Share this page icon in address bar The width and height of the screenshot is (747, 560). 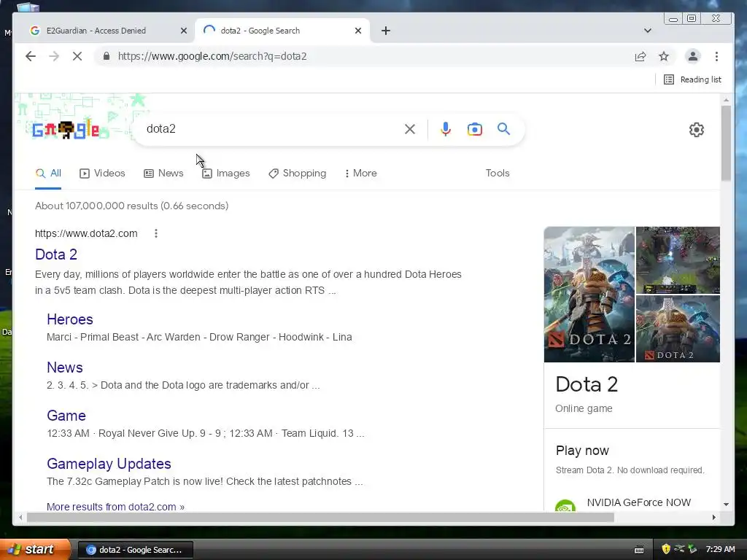[640, 56]
